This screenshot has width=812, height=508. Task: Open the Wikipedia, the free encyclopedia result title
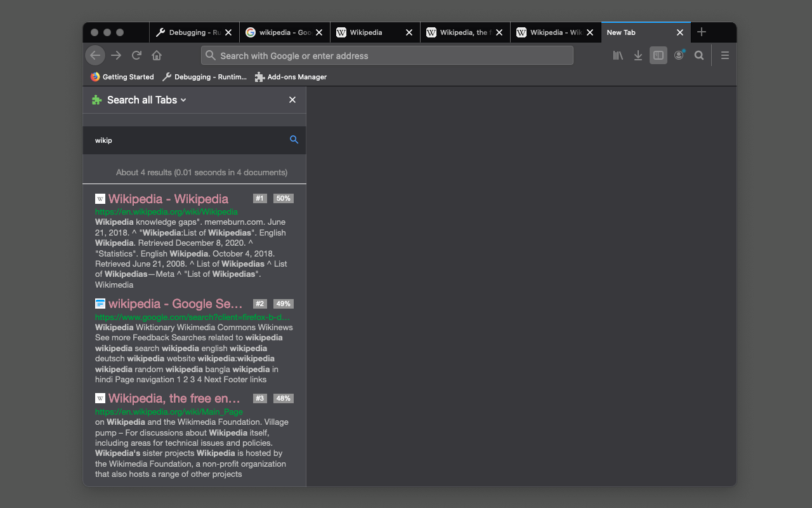pyautogui.click(x=174, y=398)
